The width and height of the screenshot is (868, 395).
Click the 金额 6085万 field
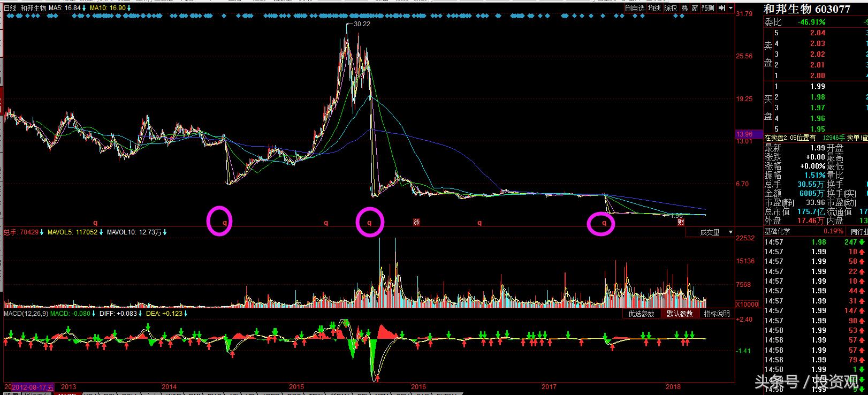(x=795, y=193)
